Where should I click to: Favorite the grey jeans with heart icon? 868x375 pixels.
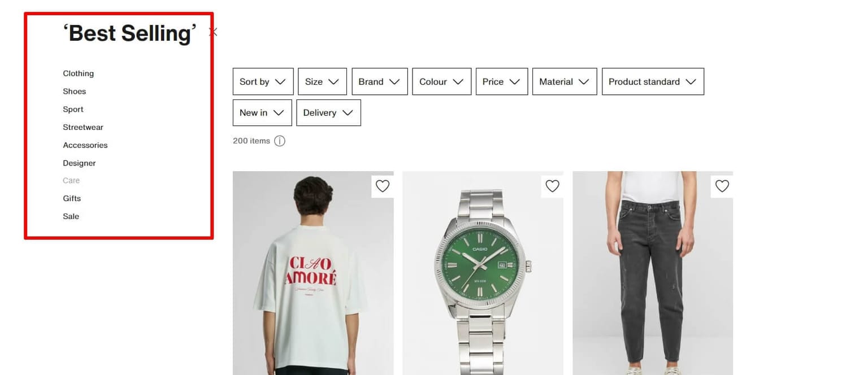tap(722, 186)
